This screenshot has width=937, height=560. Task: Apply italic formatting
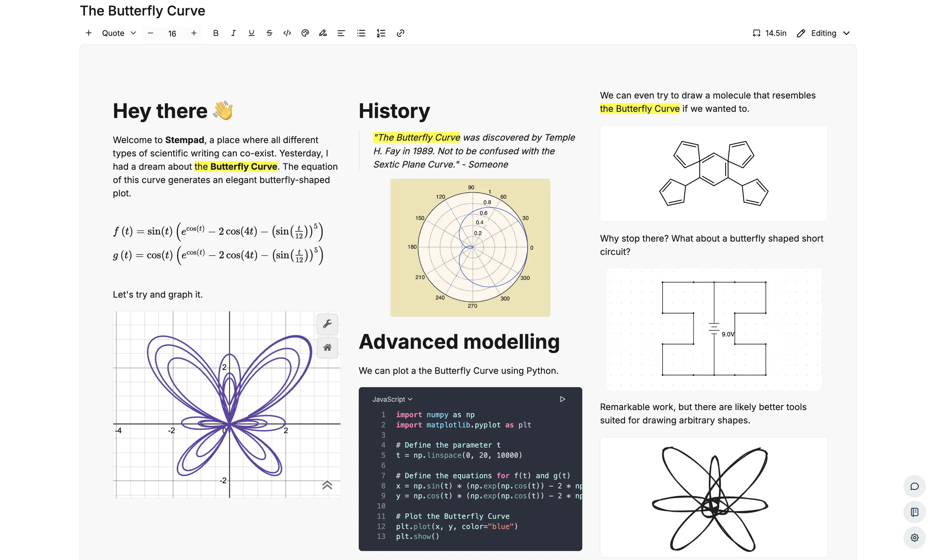coord(233,33)
